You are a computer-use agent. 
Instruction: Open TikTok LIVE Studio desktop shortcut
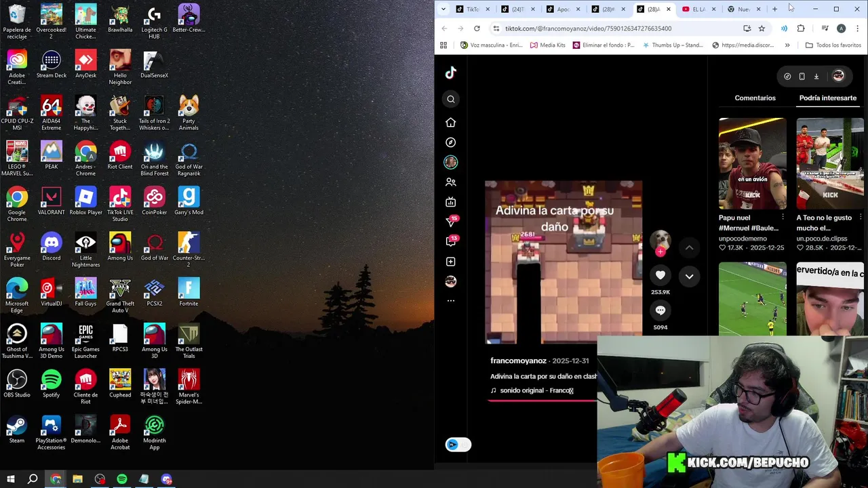(x=120, y=204)
